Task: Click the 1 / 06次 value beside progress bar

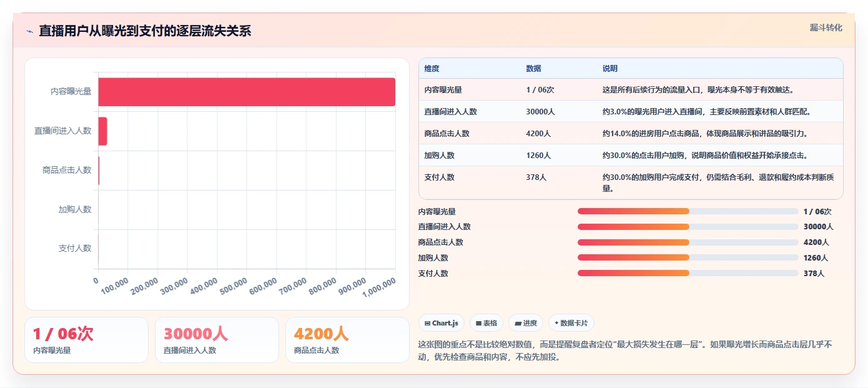Action: [817, 212]
